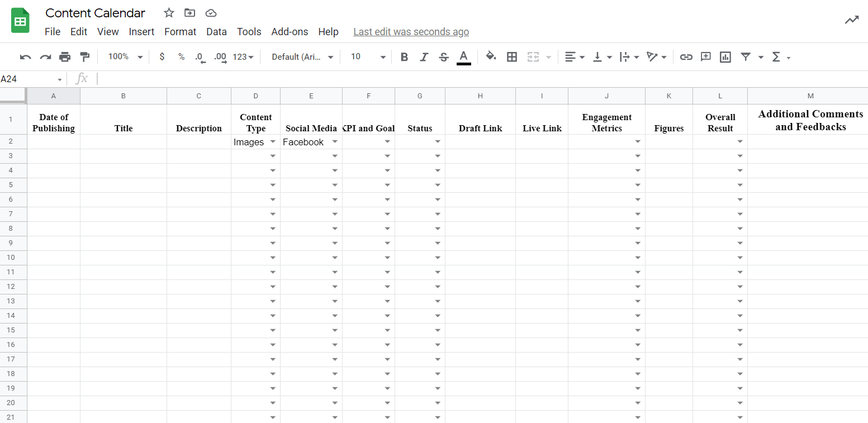This screenshot has height=423, width=868.
Task: Open the Insert menu
Action: (x=141, y=32)
